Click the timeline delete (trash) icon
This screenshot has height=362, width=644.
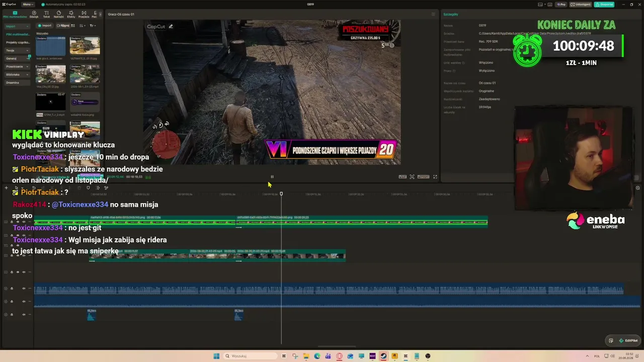79,188
